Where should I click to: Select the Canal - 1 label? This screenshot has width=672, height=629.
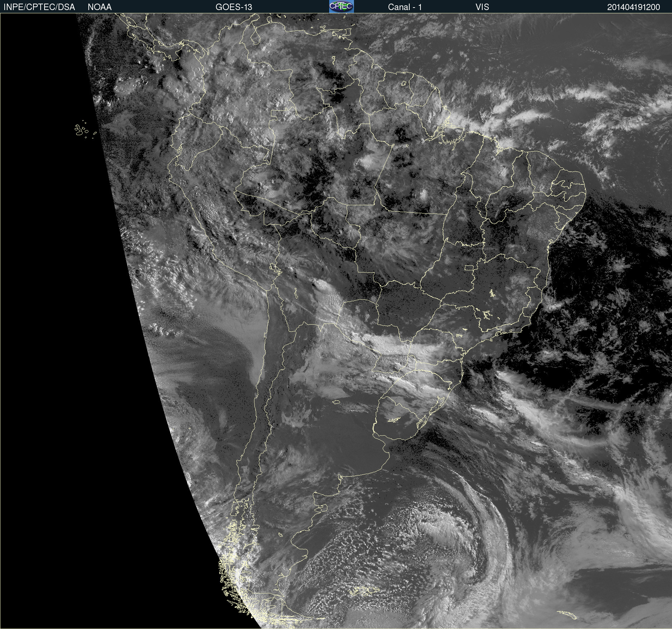click(x=405, y=7)
